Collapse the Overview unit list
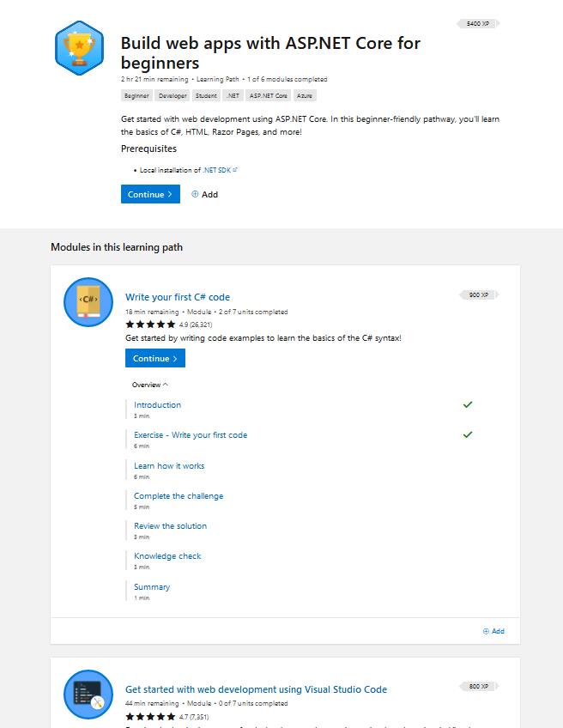 tap(150, 385)
